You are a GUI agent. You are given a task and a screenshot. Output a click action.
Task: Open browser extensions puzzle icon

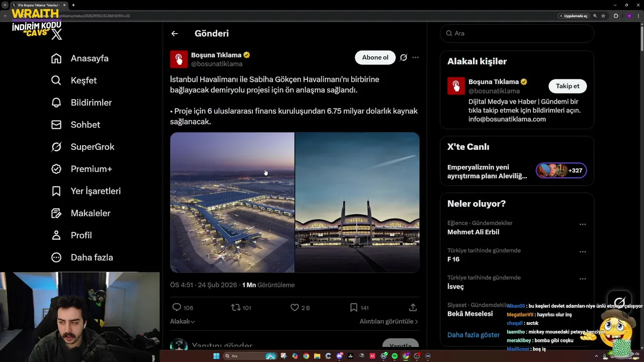coord(616,16)
